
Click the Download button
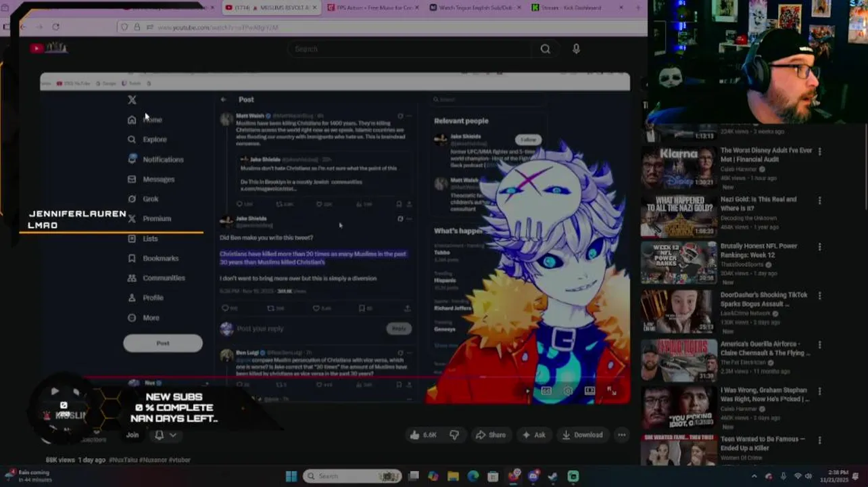coord(582,435)
